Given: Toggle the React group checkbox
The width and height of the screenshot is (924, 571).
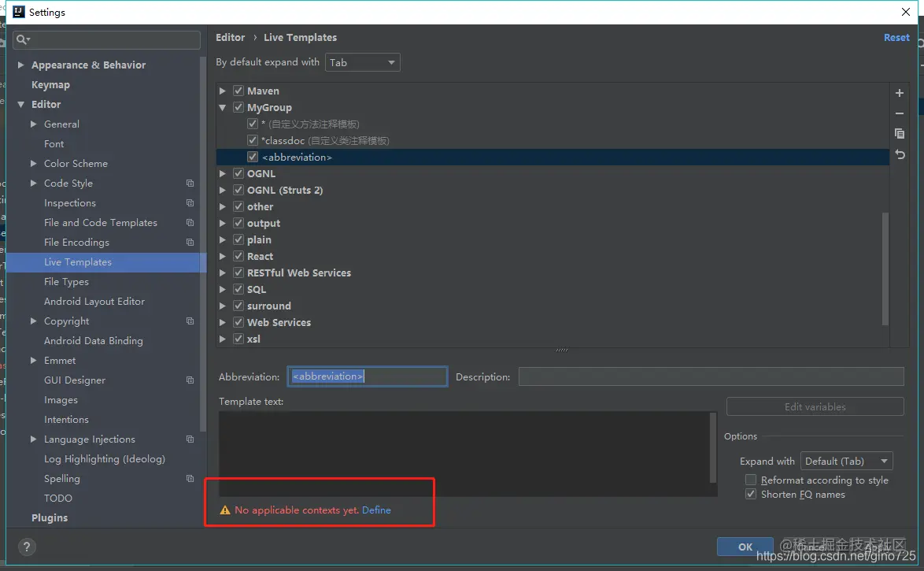Looking at the screenshot, I should click(238, 256).
